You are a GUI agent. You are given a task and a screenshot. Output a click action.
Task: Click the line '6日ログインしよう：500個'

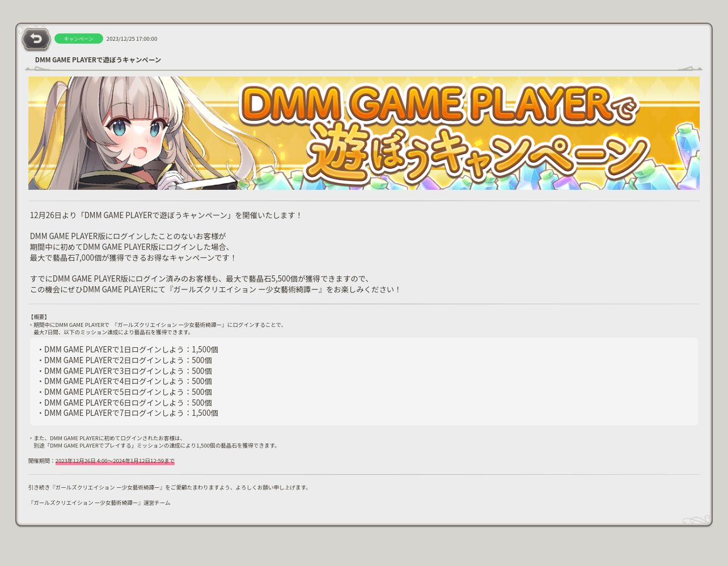point(125,403)
